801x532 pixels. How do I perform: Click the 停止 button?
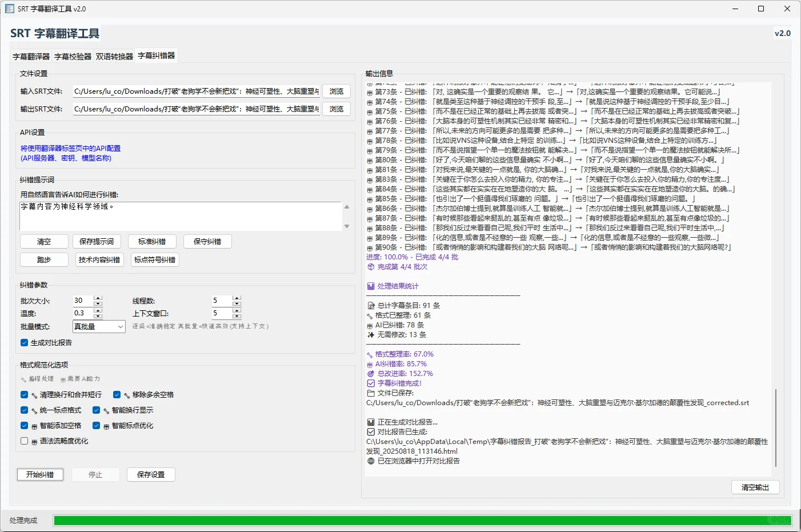pos(95,475)
